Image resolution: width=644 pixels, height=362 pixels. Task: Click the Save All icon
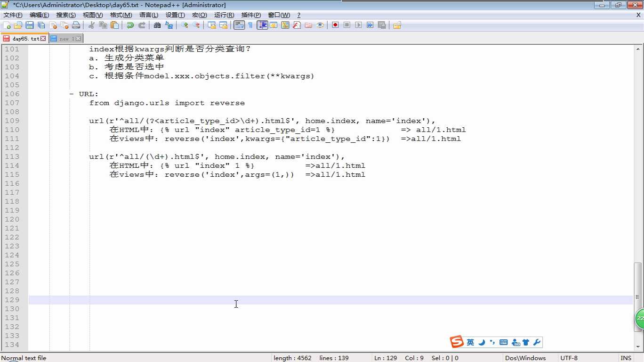click(x=41, y=25)
